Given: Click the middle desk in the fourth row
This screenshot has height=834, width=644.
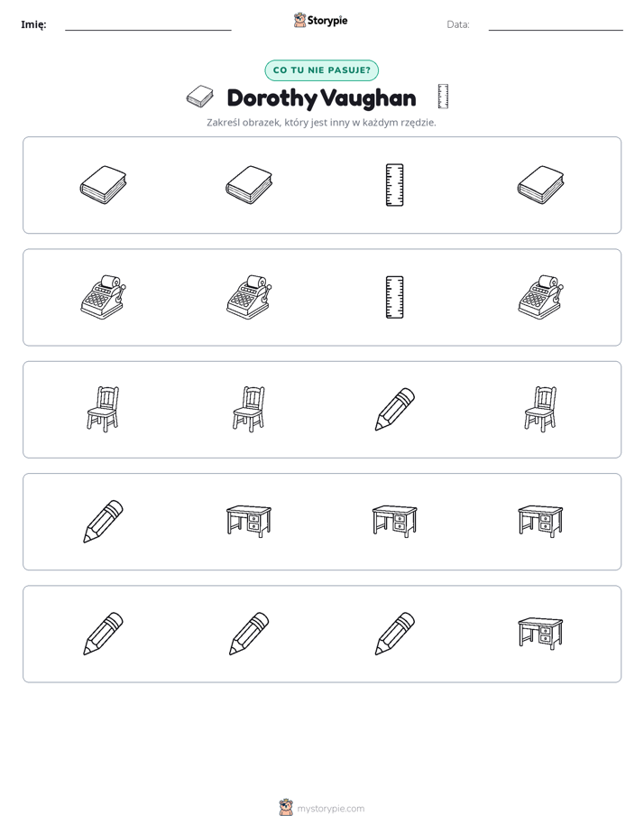Looking at the screenshot, I should [x=394, y=522].
